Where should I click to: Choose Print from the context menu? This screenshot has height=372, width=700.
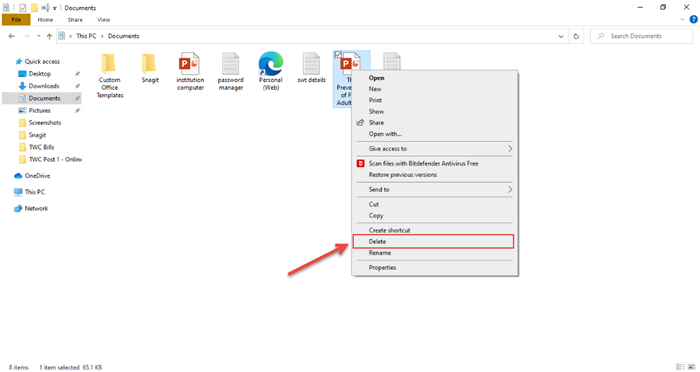tap(435, 100)
